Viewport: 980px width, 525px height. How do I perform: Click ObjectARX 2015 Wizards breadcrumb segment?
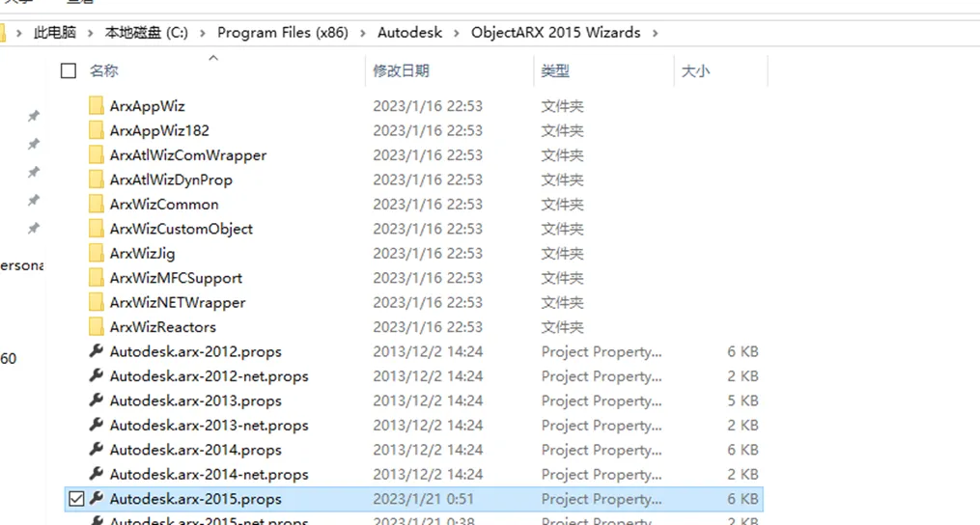(555, 33)
